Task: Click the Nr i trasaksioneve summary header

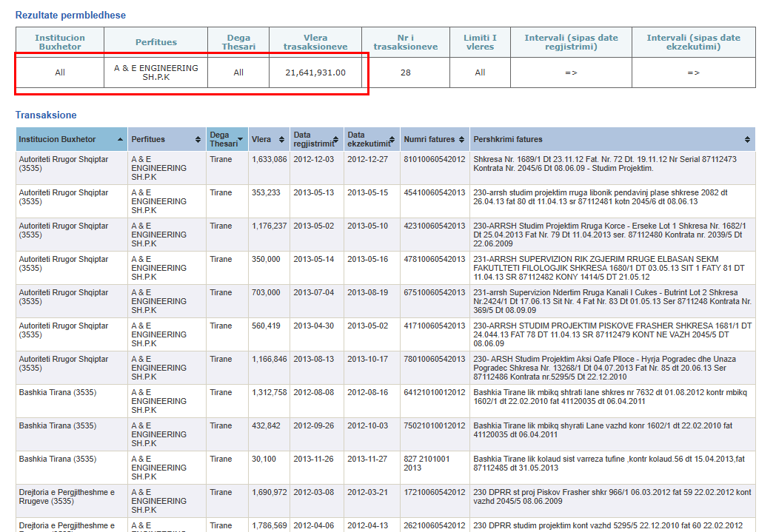Action: click(405, 42)
